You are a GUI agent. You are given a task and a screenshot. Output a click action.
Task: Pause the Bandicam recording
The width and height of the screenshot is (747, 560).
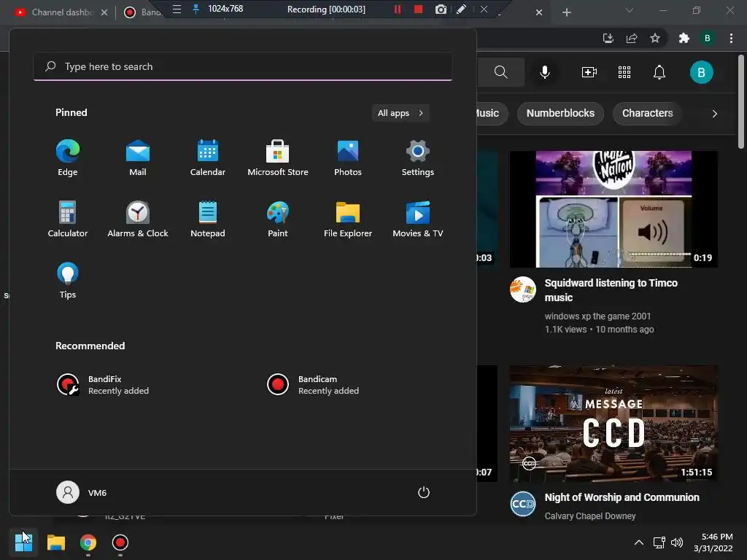click(398, 9)
